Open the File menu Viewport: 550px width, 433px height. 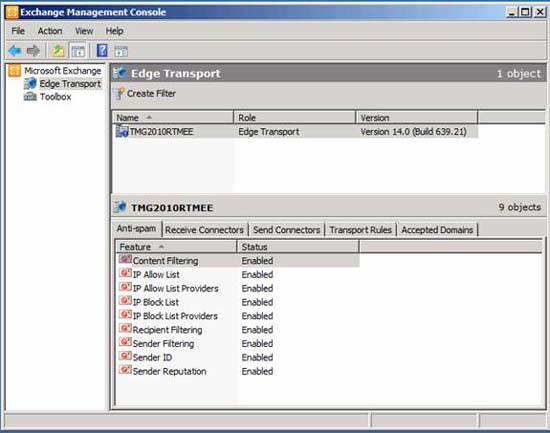tap(18, 31)
